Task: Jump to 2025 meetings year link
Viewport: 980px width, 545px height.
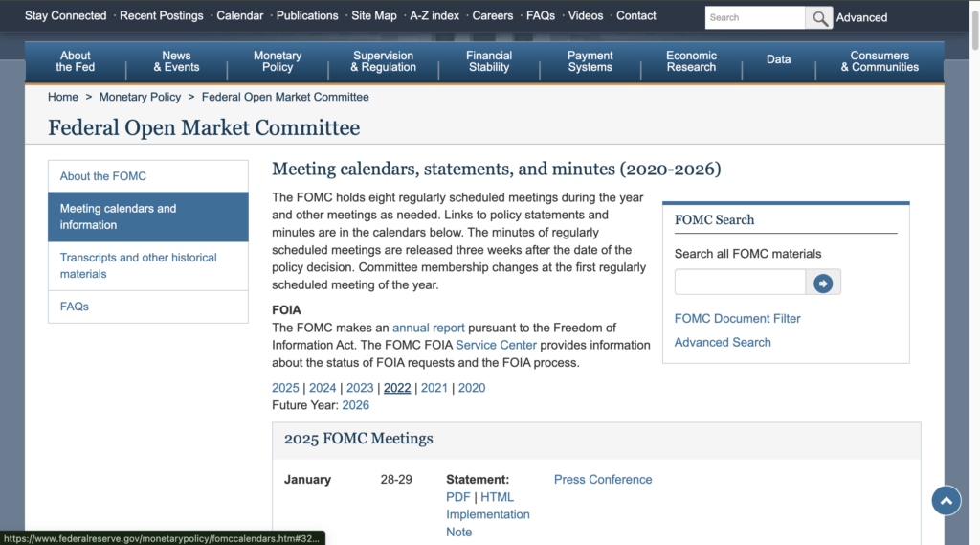Action: (285, 388)
